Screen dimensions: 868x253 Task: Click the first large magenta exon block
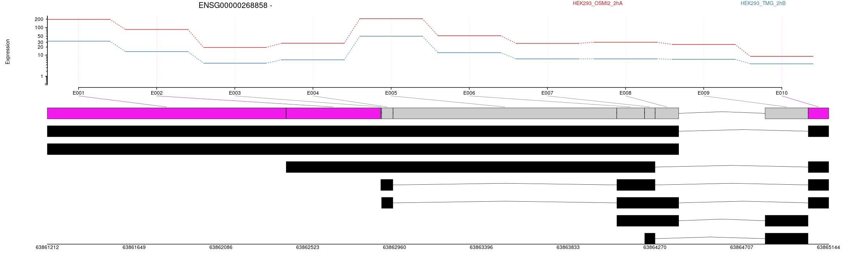[x=167, y=113]
